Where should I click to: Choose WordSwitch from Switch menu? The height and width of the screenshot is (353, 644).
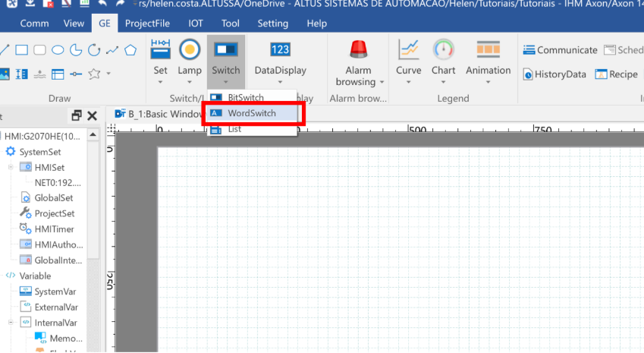pos(252,113)
